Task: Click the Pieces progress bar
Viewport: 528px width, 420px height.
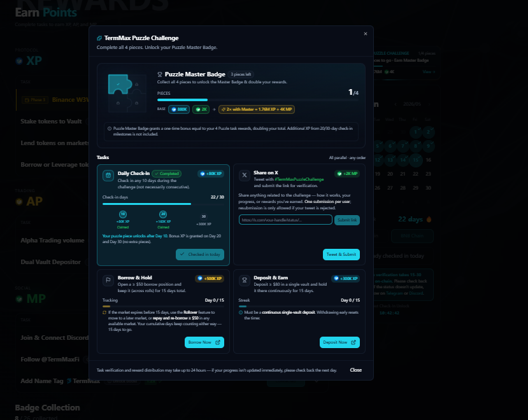Action: click(257, 100)
